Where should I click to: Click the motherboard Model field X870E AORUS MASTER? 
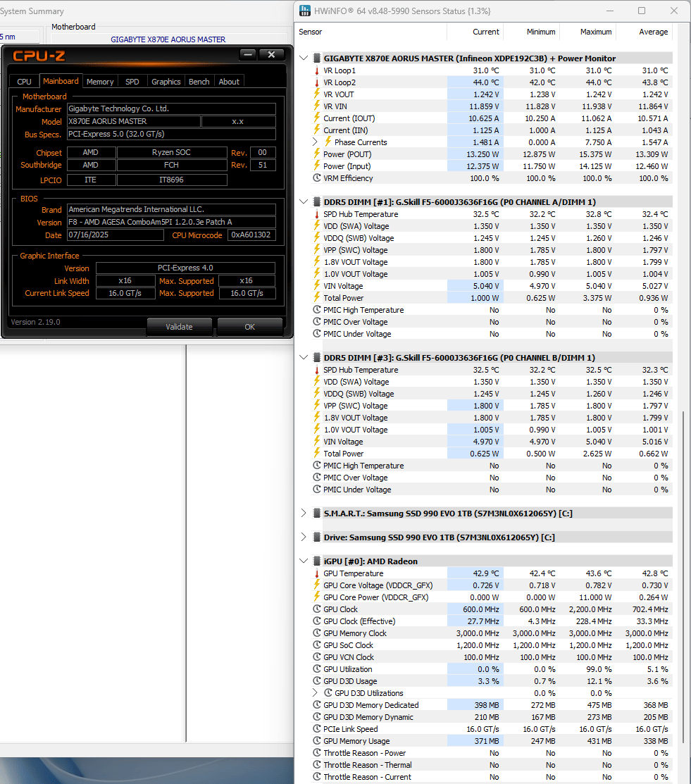[x=134, y=121]
